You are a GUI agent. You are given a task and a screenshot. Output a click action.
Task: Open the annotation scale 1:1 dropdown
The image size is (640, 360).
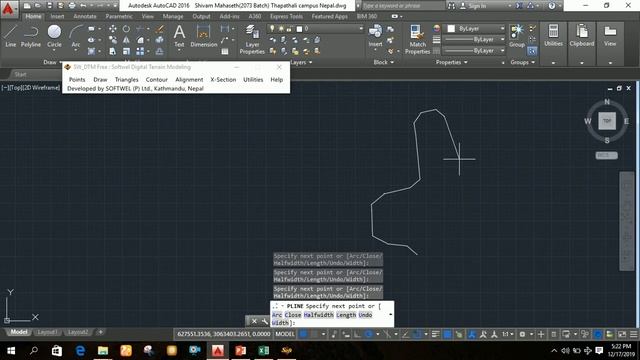pyautogui.click(x=507, y=334)
